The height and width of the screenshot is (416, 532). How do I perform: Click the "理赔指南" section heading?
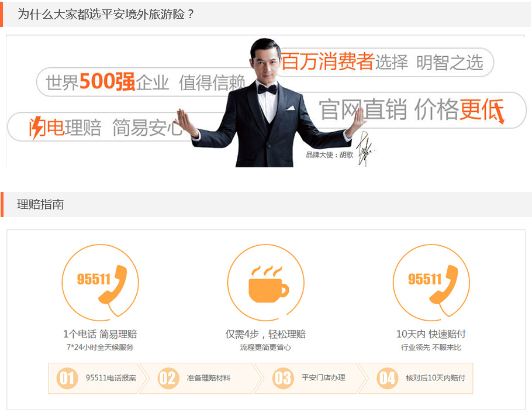point(40,204)
